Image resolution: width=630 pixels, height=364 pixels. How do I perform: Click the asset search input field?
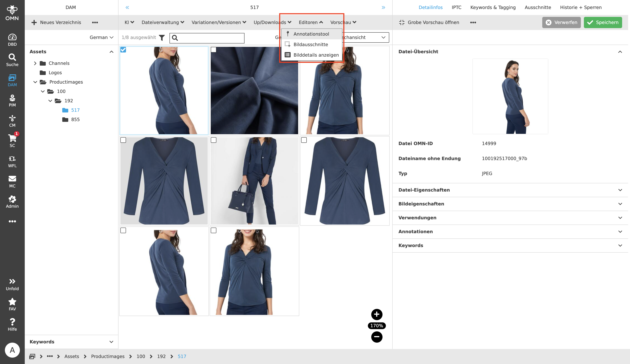(x=210, y=38)
